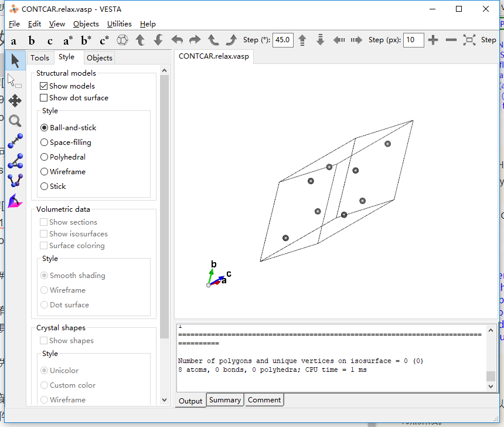This screenshot has height=427, width=504.
Task: Edit the Step (px) field
Action: (413, 40)
